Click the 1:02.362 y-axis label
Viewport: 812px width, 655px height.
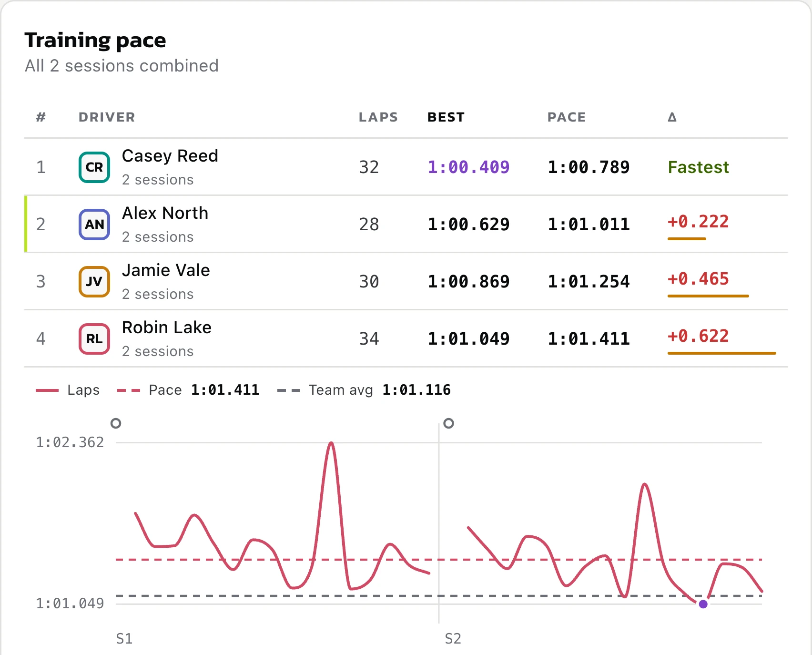pos(70,442)
